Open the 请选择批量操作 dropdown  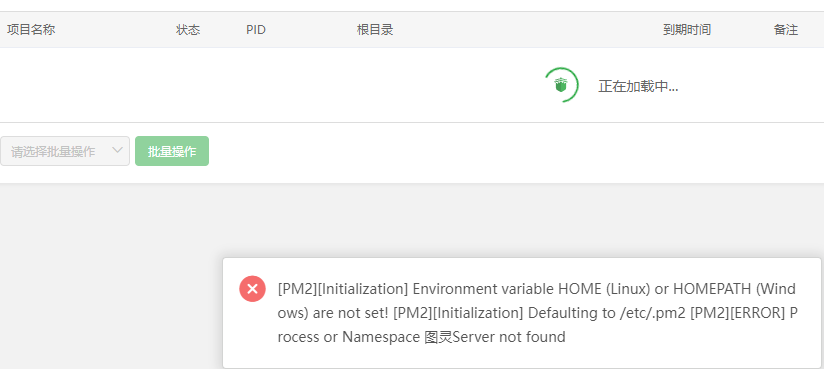tap(65, 151)
